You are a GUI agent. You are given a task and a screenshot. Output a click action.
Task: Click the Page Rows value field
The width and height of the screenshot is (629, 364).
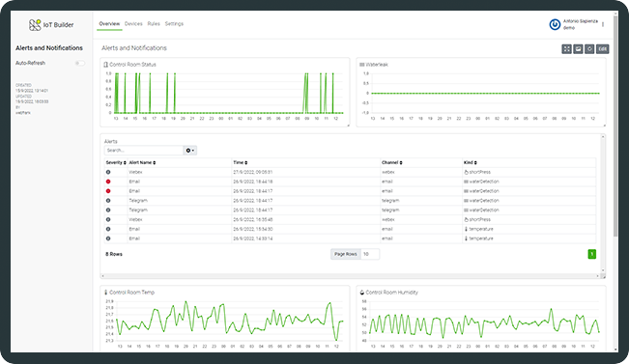point(370,254)
